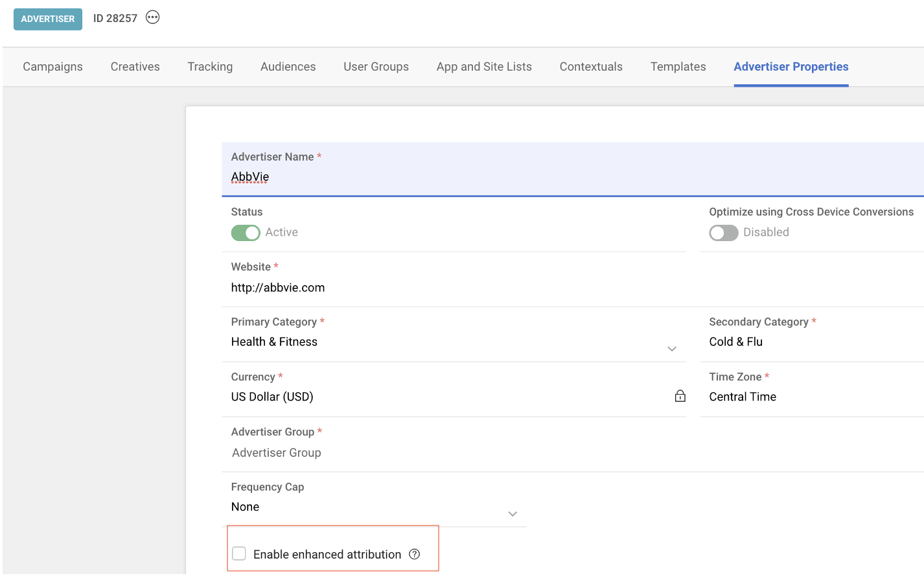Screen dimensions: 924x578
Task: Switch to the Creatives tab
Action: click(x=135, y=67)
